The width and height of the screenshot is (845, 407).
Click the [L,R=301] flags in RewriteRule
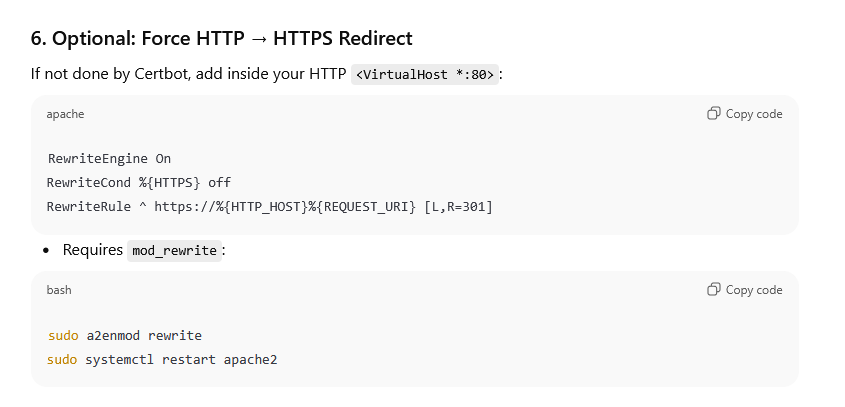point(458,206)
